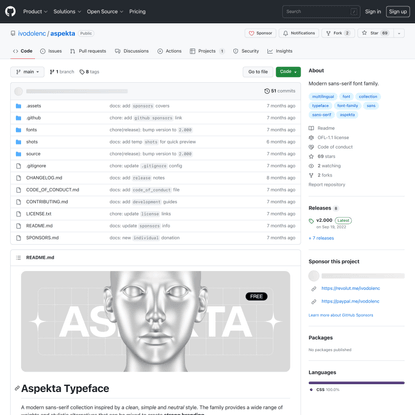Click the typeface topic tag
The height and width of the screenshot is (415, 415).
320,106
